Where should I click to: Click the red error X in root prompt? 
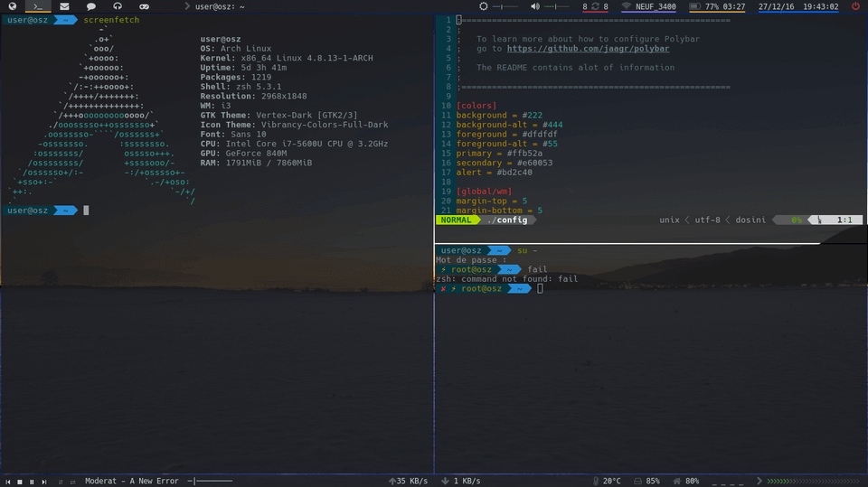[x=443, y=288]
